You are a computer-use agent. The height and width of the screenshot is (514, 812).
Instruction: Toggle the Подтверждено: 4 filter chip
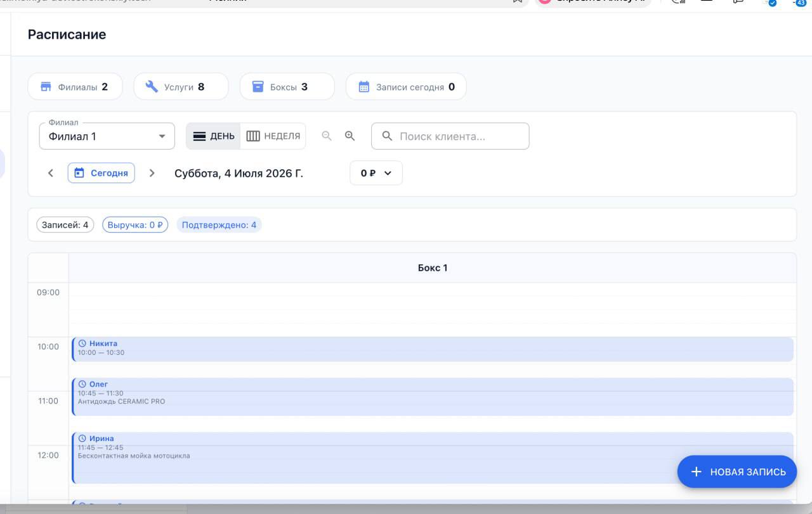point(219,225)
